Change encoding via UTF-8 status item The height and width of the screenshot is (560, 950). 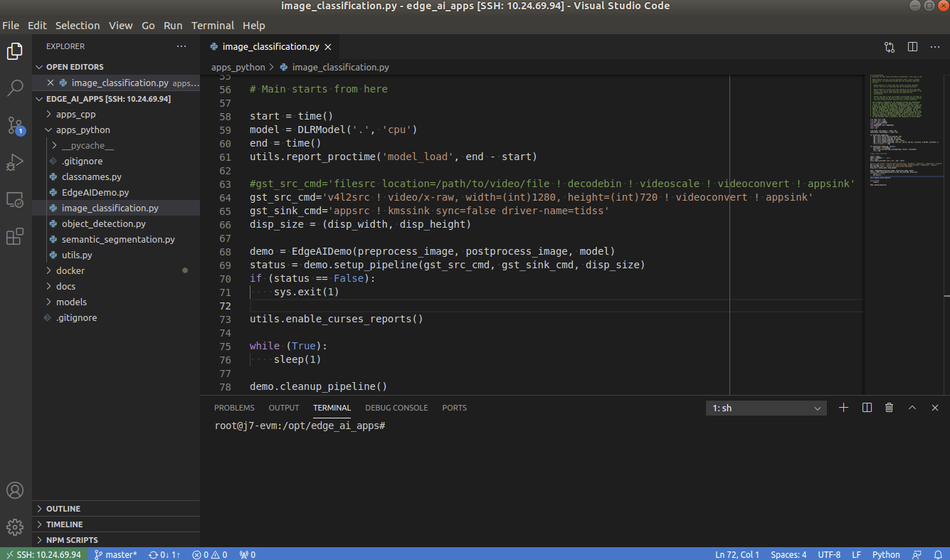829,554
